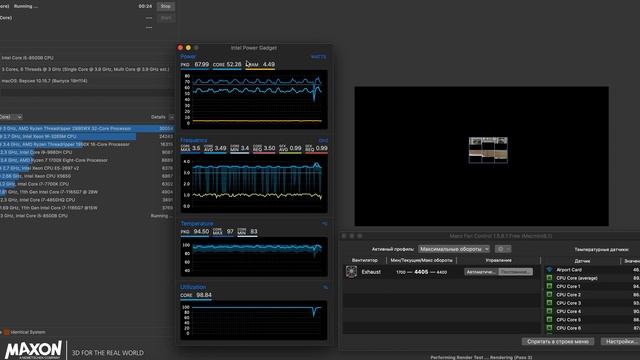640x360 pixels.
Task: Toggle percent unit icon in Utilization section
Action: click(x=325, y=287)
